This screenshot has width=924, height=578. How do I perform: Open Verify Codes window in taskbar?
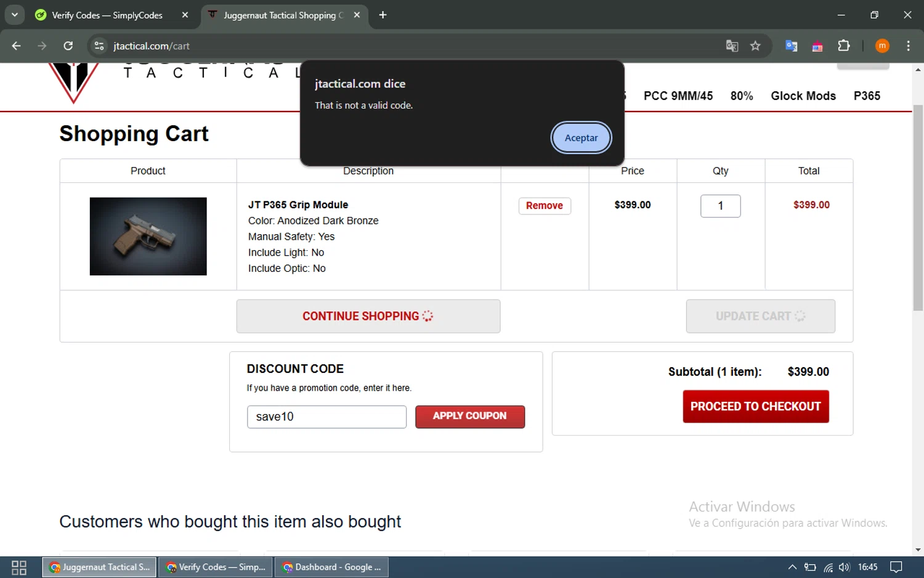click(x=215, y=568)
